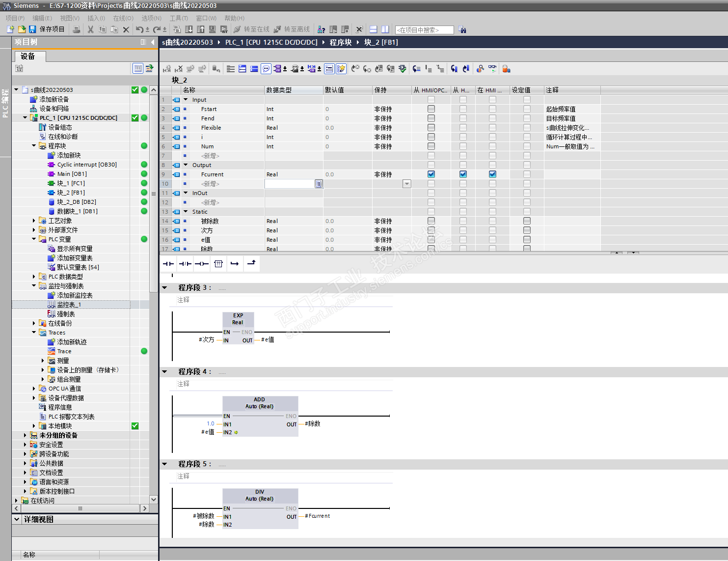Click the Cut scissors icon in toolbar
This screenshot has width=728, height=561.
[90, 29]
